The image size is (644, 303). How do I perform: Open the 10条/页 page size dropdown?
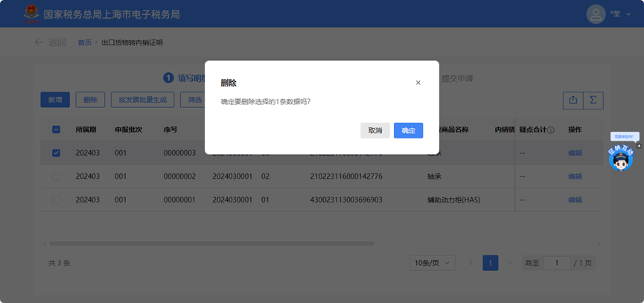[433, 263]
